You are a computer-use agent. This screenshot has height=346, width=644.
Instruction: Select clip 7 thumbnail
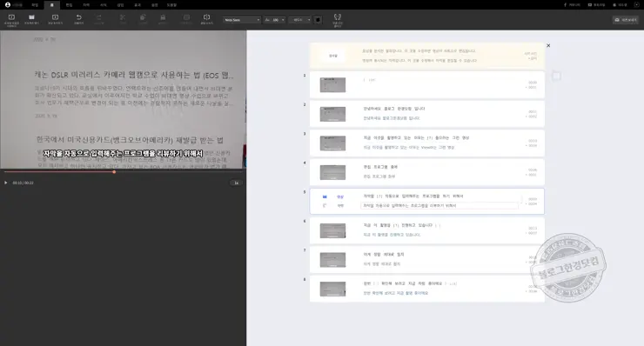[332, 260]
